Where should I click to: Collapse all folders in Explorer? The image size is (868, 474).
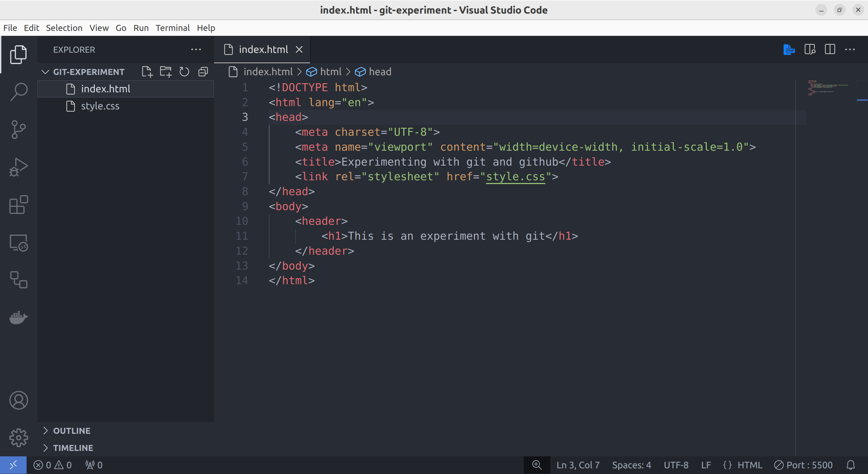click(203, 72)
